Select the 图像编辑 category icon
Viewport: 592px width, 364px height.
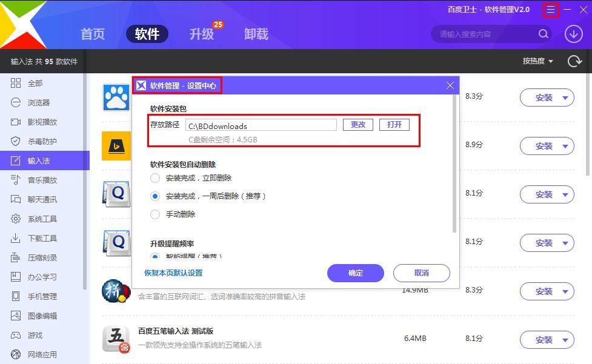[16, 316]
